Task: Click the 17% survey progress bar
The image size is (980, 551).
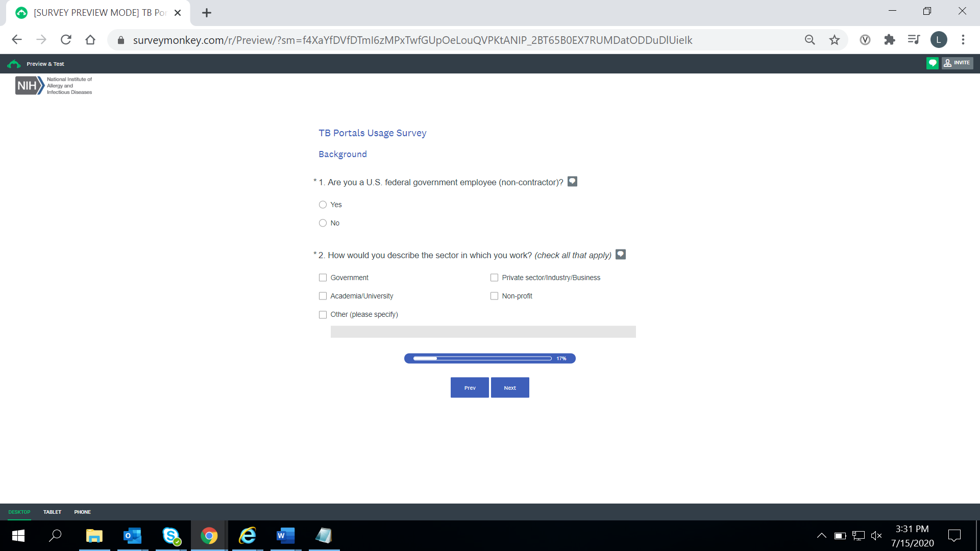Action: 489,359
